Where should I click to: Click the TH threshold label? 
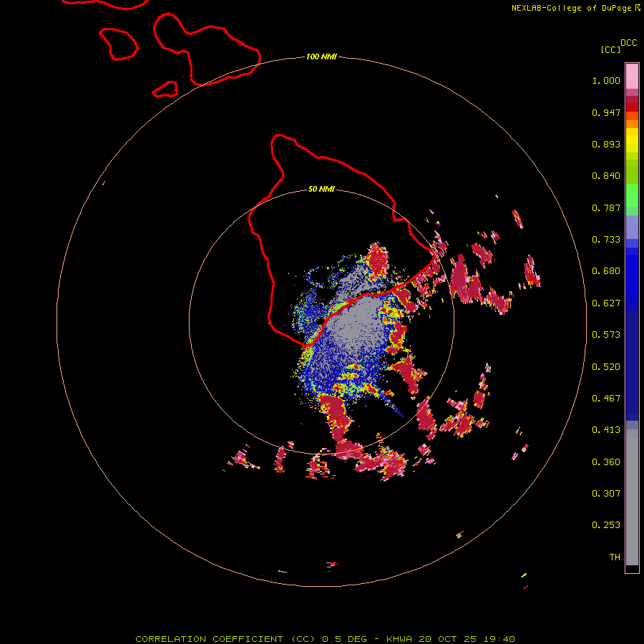click(615, 557)
